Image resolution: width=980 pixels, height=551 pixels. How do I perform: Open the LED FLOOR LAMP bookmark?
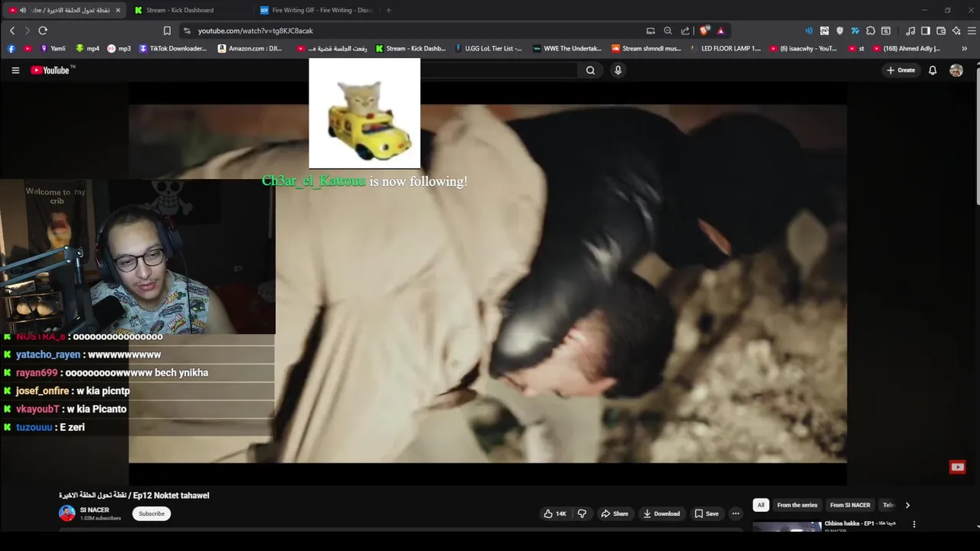[725, 48]
